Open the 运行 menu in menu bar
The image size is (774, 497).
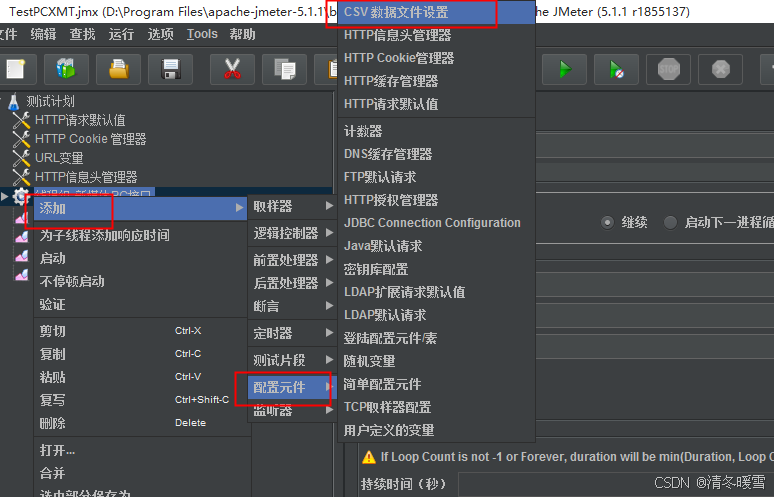click(121, 34)
